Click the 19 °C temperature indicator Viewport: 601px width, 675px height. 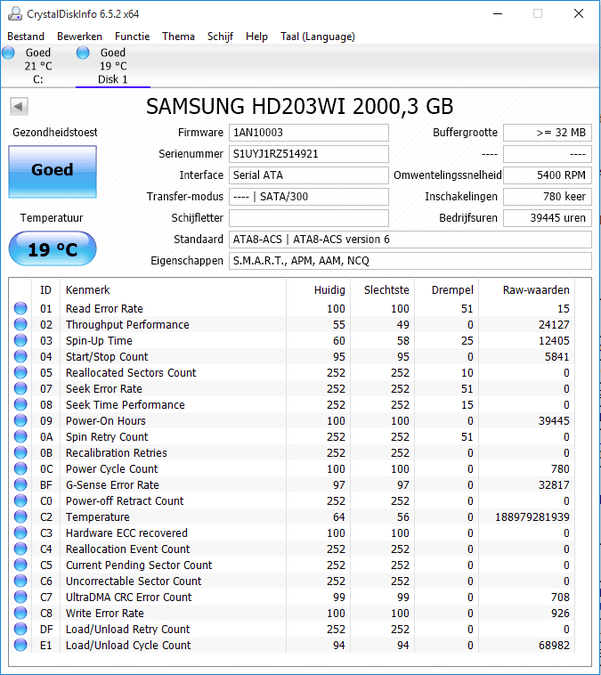[53, 249]
